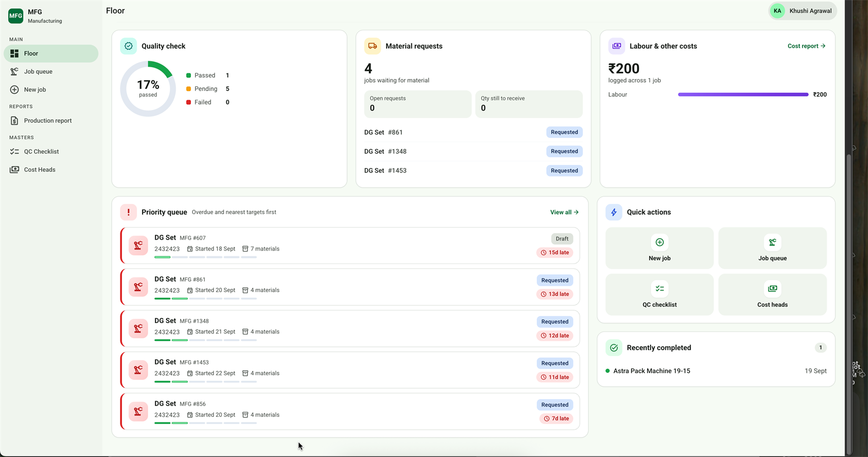
Task: Click the Labour cost progress bar
Action: (x=743, y=94)
